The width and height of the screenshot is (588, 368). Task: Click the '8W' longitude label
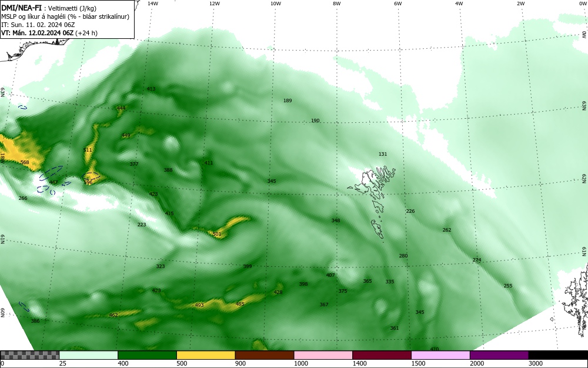pos(337,4)
